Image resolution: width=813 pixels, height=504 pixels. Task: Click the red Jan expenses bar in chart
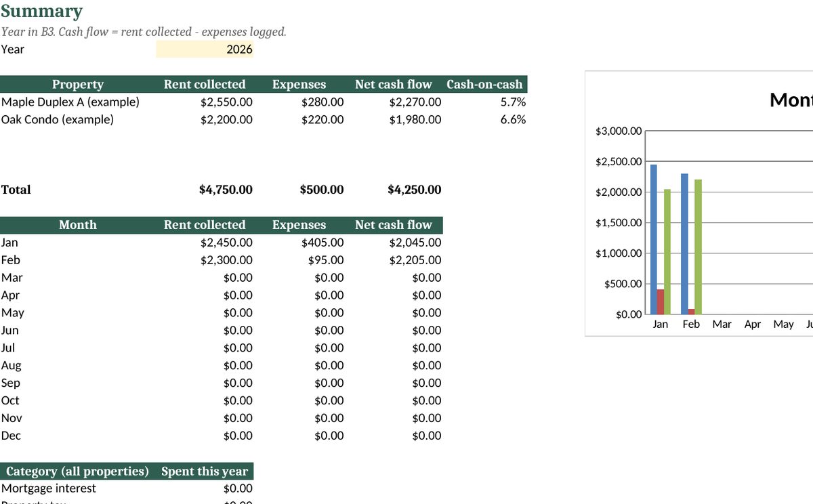661,302
